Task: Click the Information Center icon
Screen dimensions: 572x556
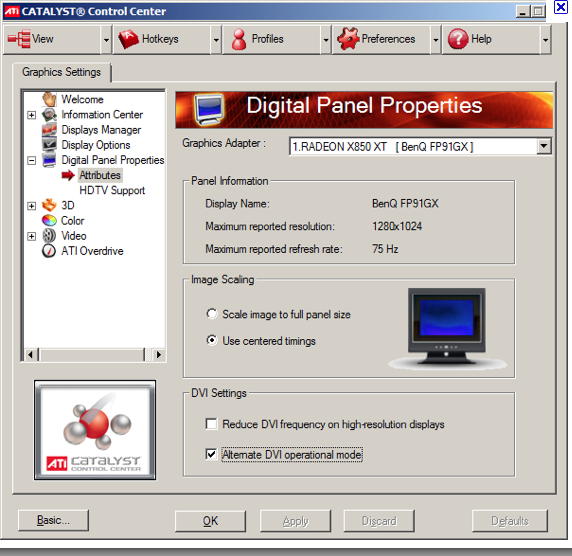Action: pos(50,115)
